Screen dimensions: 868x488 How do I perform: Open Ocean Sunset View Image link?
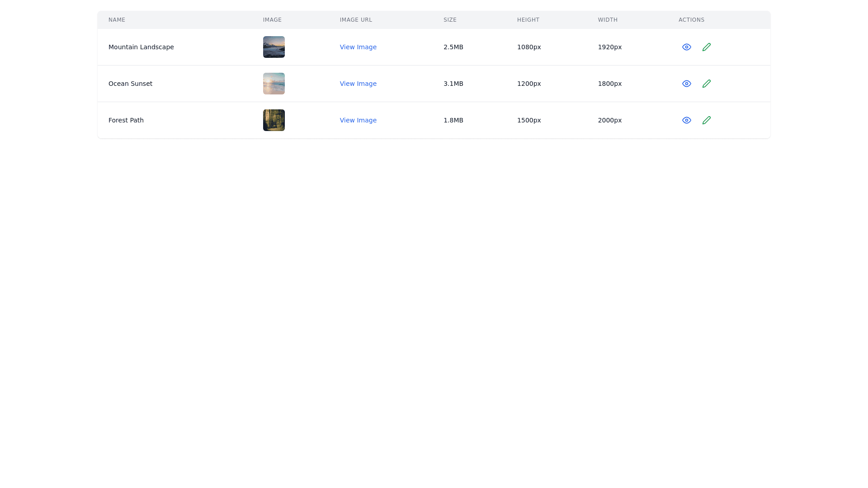[358, 84]
